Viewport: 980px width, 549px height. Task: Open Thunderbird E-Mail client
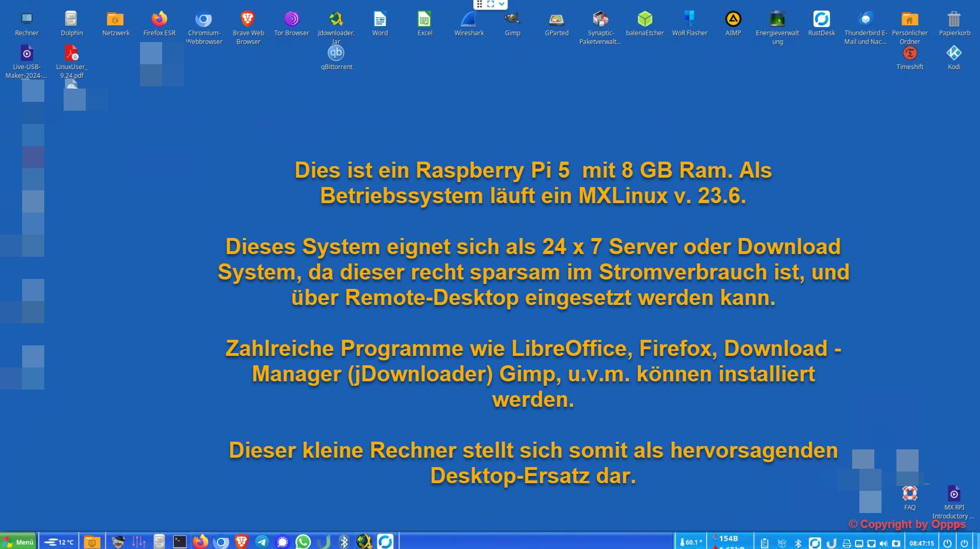coord(865,18)
